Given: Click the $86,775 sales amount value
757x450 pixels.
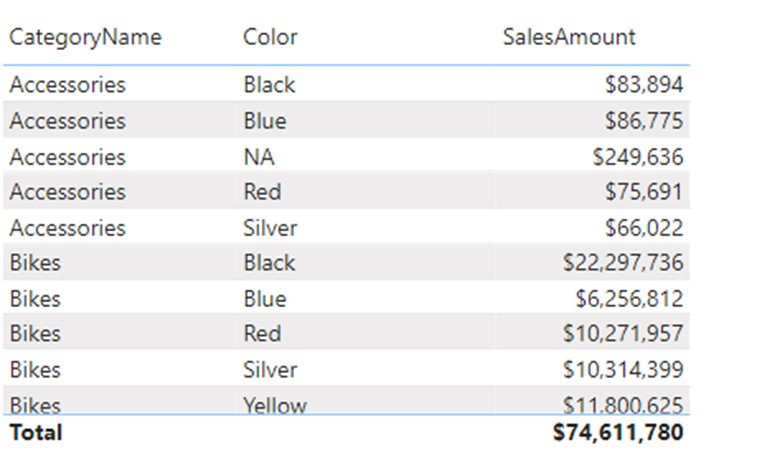Looking at the screenshot, I should point(644,121).
